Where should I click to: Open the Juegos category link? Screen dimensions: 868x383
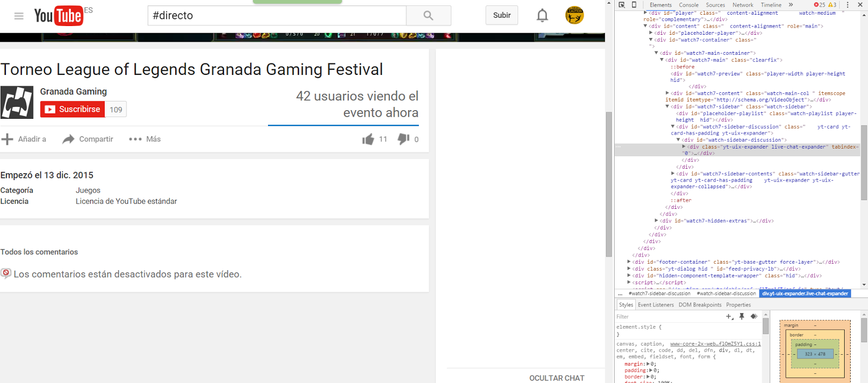[x=88, y=190]
